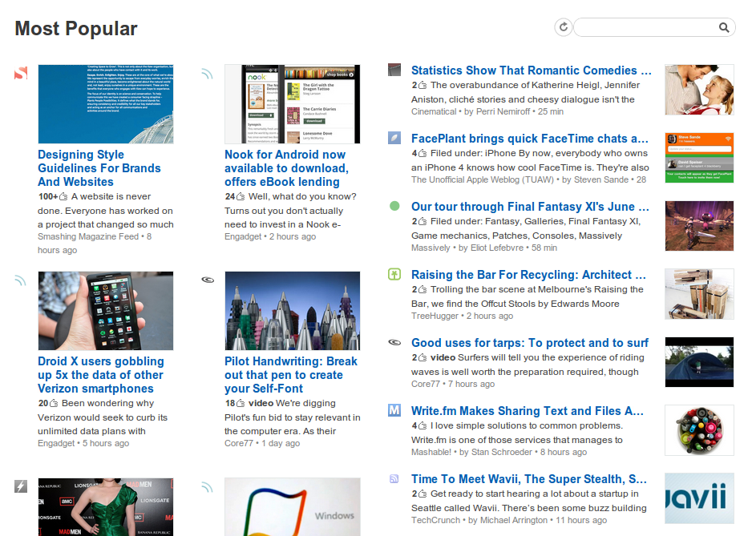Click the Wavii logo thumbnail

(699, 498)
